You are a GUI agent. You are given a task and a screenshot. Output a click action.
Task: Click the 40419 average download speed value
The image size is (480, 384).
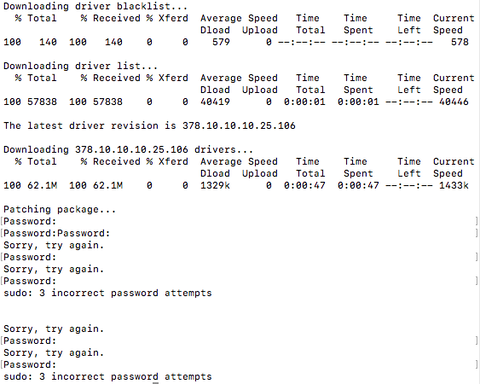tap(215, 102)
